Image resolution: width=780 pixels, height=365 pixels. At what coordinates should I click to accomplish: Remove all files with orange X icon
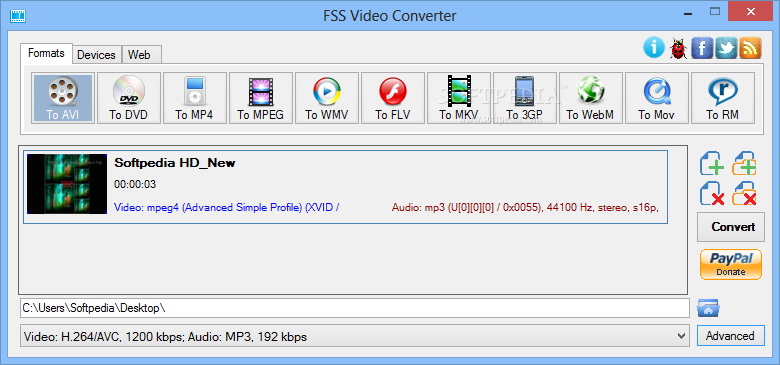(744, 193)
